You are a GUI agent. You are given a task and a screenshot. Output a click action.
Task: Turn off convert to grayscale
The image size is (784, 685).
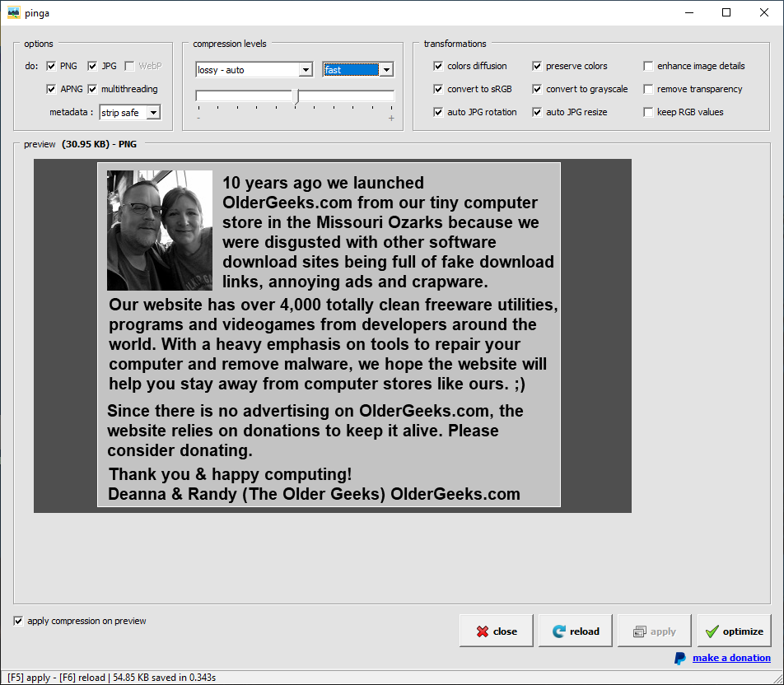[x=537, y=89]
